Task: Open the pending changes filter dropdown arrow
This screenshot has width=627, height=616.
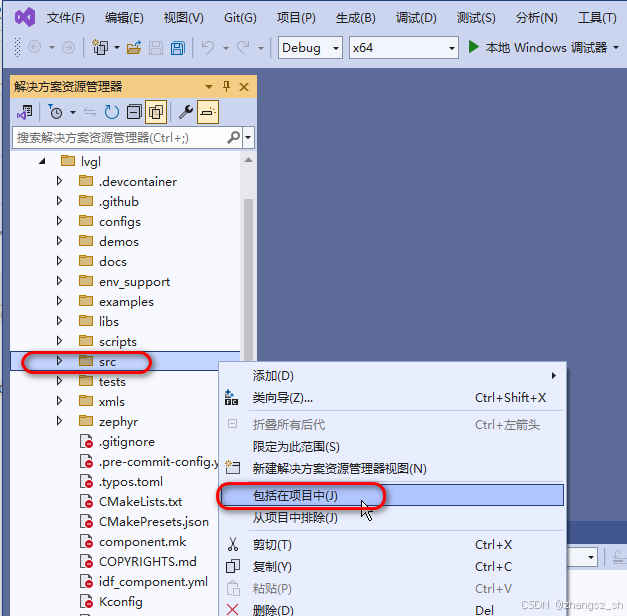Action: tap(73, 112)
